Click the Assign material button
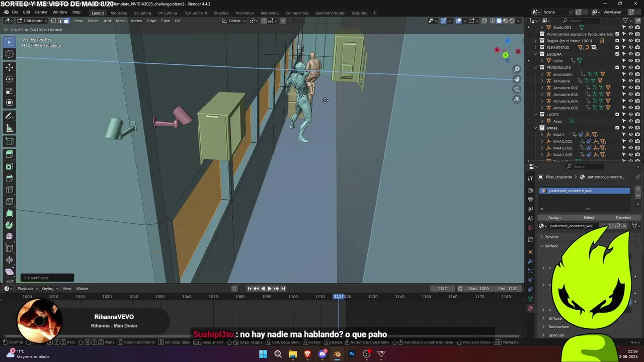This screenshot has width=644, height=362. [554, 218]
